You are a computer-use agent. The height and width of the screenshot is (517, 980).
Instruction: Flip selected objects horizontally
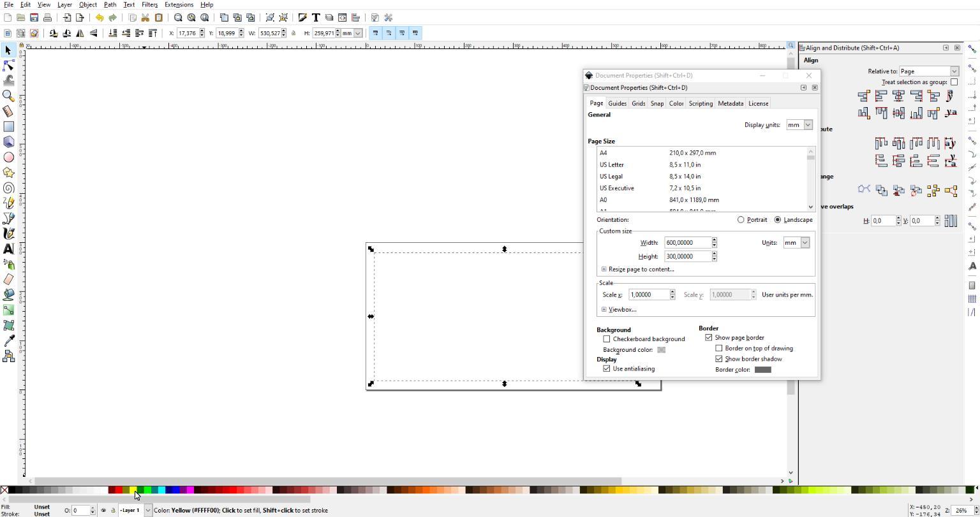click(x=80, y=33)
